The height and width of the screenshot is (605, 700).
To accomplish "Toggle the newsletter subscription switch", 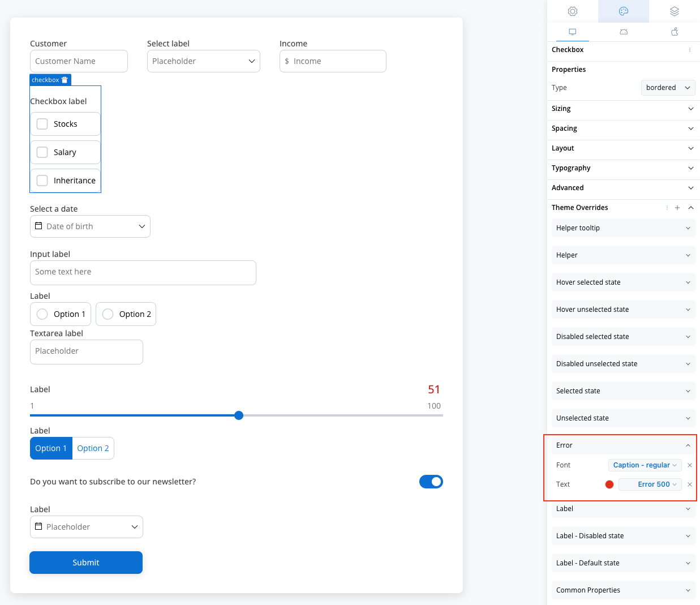I will point(431,482).
